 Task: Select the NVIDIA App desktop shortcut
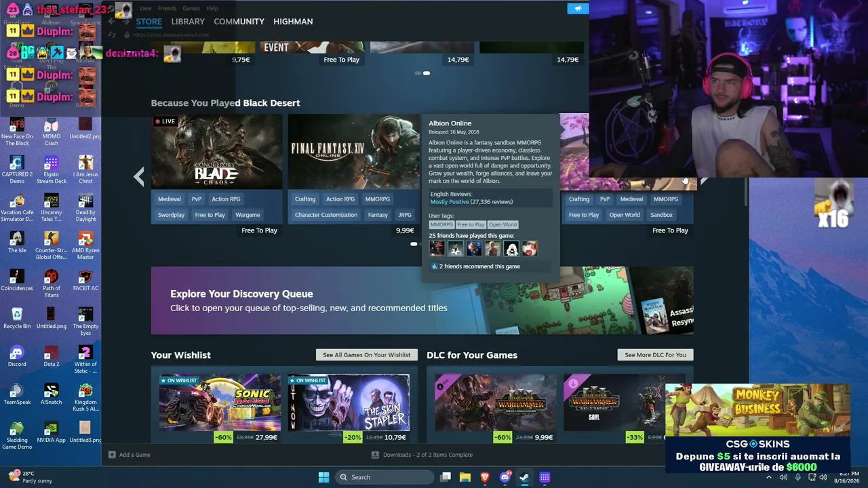(x=52, y=432)
